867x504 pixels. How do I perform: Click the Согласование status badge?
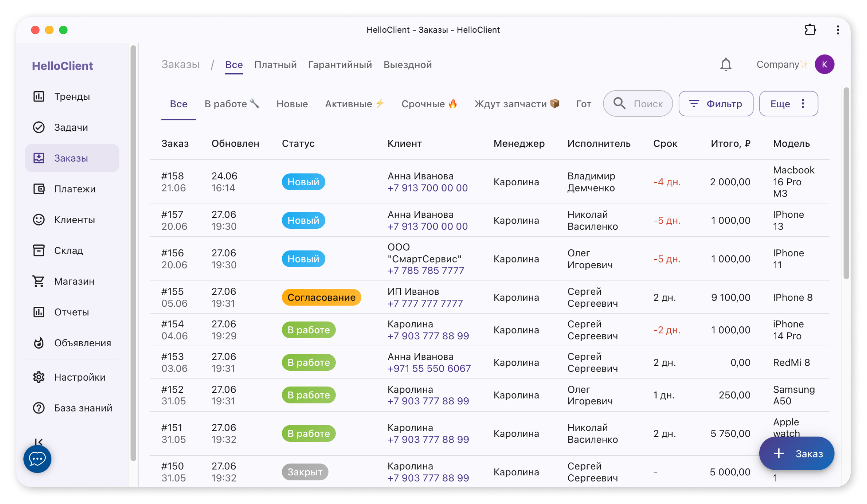click(321, 297)
